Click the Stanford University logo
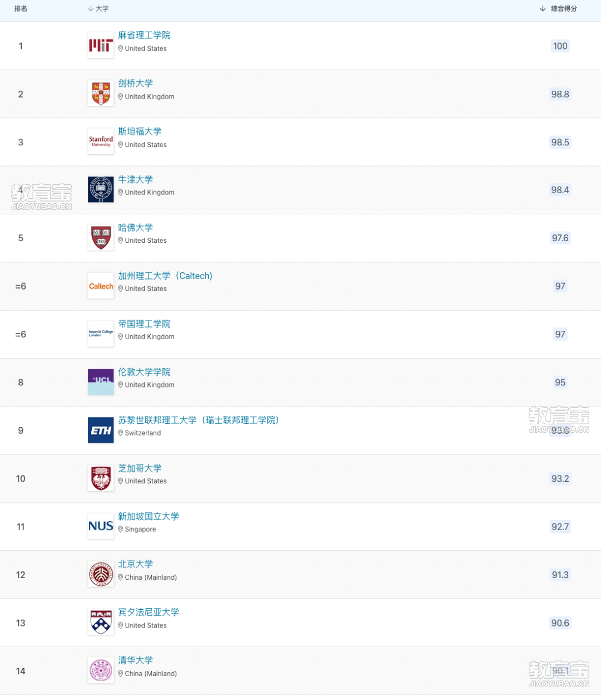Image resolution: width=601 pixels, height=700 pixels. pyautogui.click(x=101, y=141)
